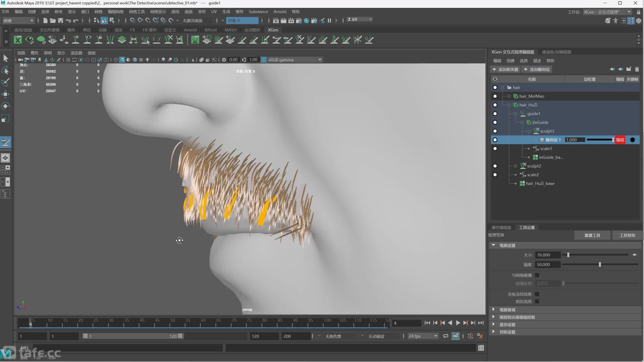Click the red 编辑 button on 雕刻层 1
Viewport: 644px width, 362px height.
click(620, 140)
